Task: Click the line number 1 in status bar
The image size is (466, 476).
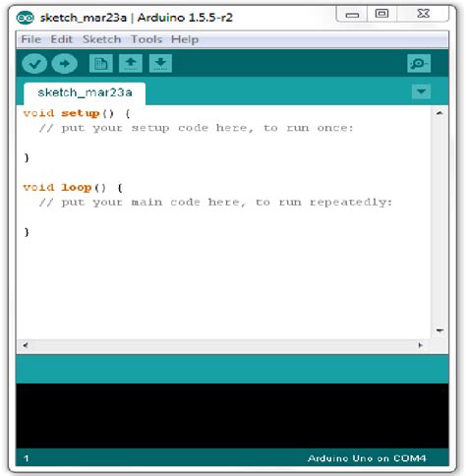Action: (x=27, y=458)
